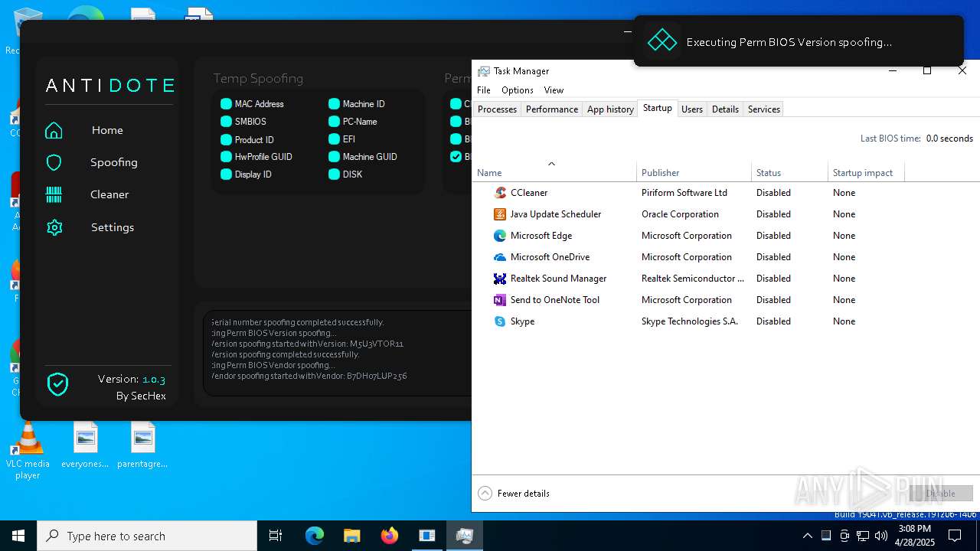The width and height of the screenshot is (980, 551).
Task: Switch to the Services tab
Action: tap(764, 109)
